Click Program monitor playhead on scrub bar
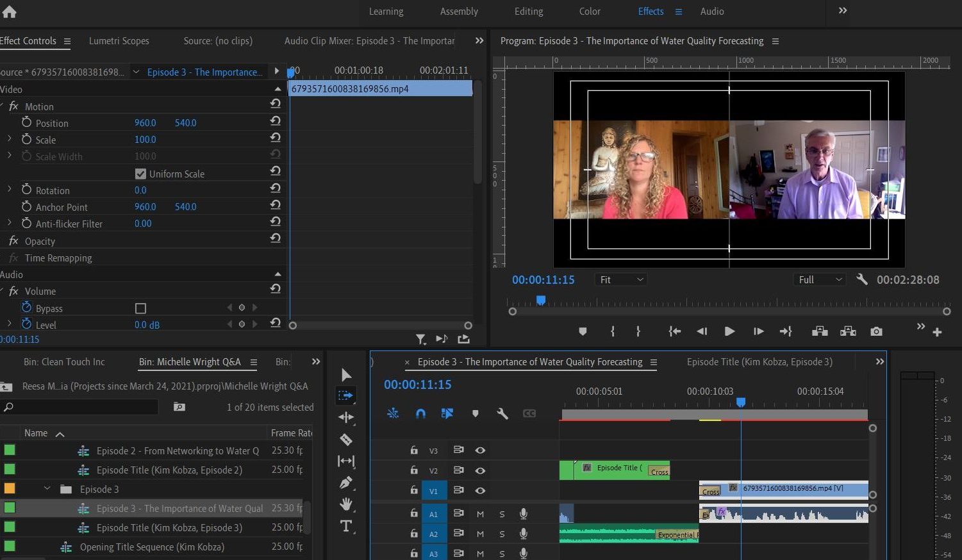 (x=541, y=300)
